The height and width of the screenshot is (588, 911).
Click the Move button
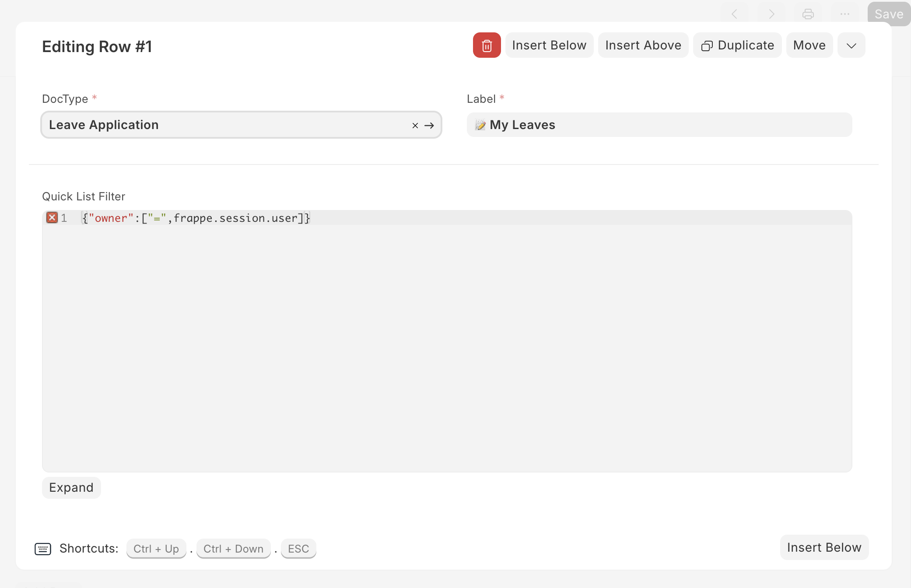point(809,45)
